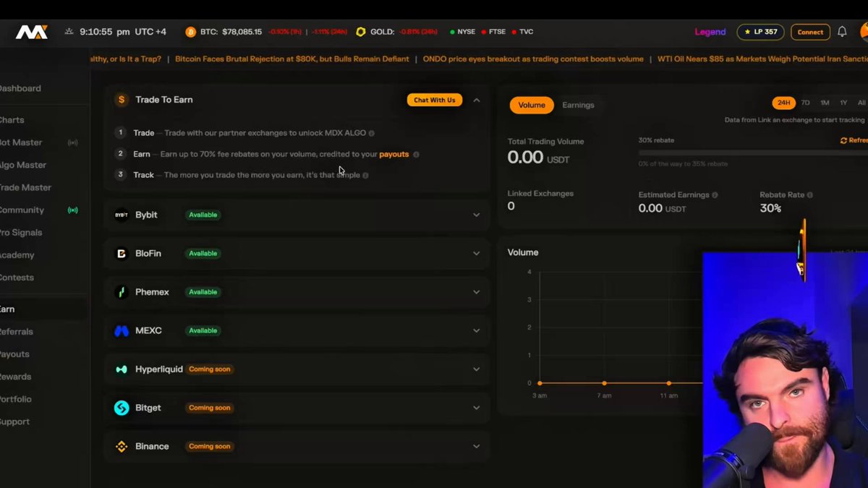The height and width of the screenshot is (488, 868).
Task: Click the info icon on the Trade step
Action: [371, 133]
